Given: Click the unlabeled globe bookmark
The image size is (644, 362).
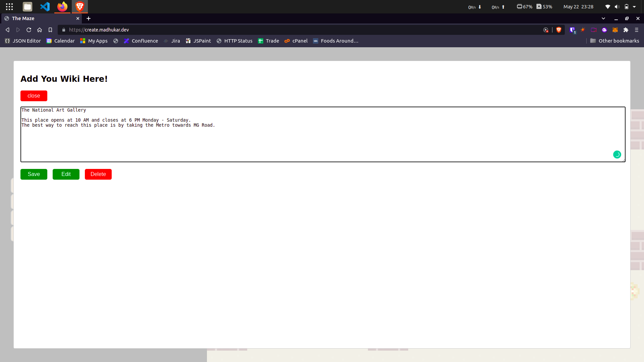Looking at the screenshot, I should tap(116, 41).
